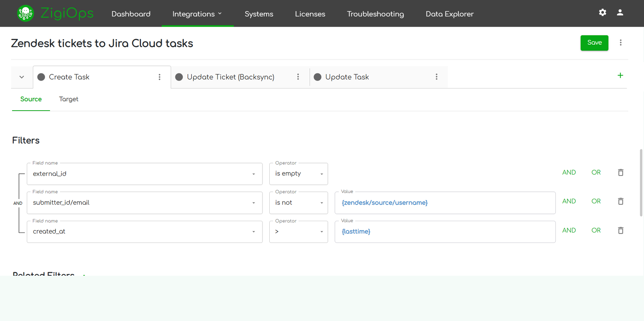Screen dimensions: 644x321
Task: Add AND condition to submitter_id/email row
Action: (569, 202)
